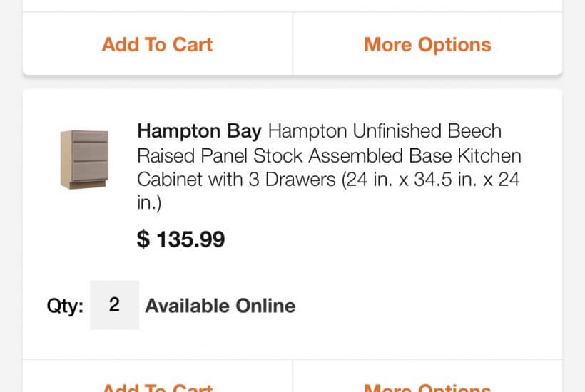Open the Hampton Unfinished Beech product title
585x392 pixels.
328,155
